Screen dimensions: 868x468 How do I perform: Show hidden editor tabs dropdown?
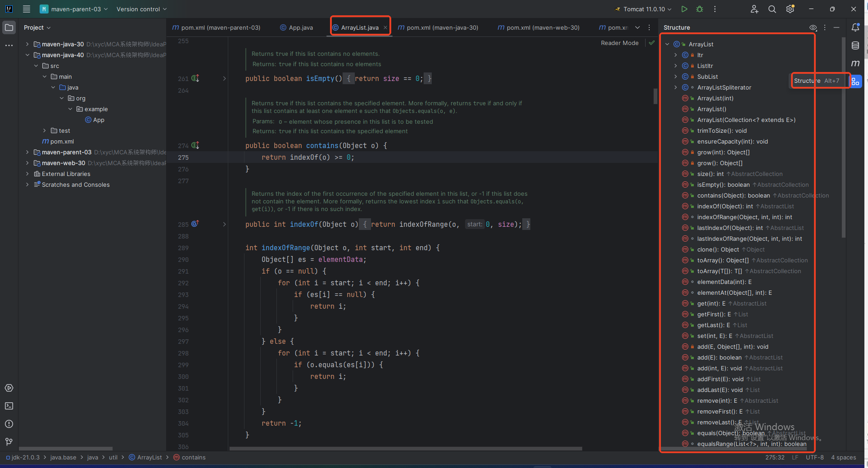tap(637, 27)
